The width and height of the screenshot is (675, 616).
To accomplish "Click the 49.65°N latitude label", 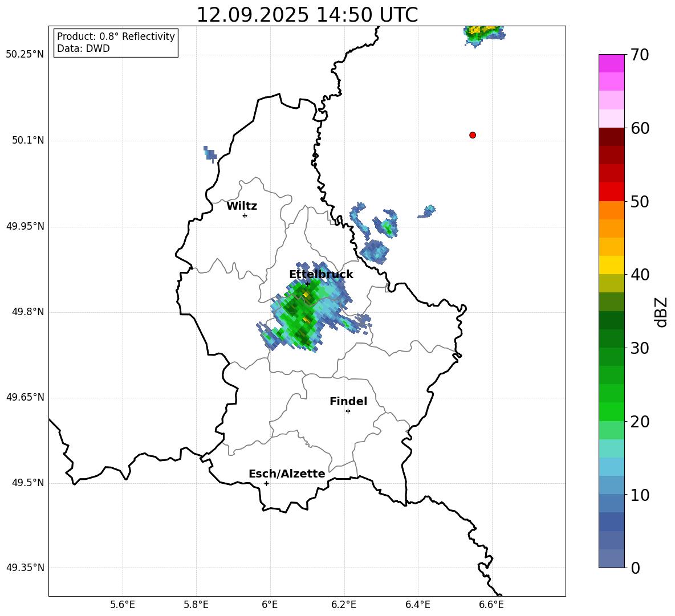I will (x=25, y=397).
